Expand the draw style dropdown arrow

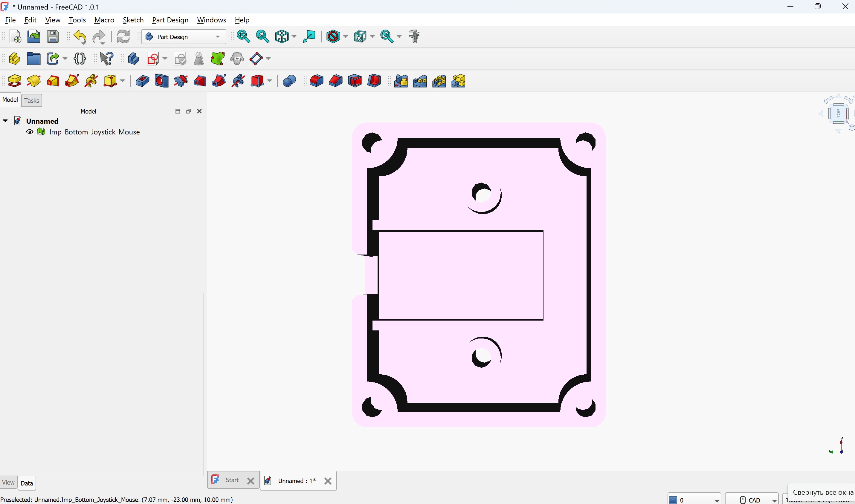[x=346, y=36]
